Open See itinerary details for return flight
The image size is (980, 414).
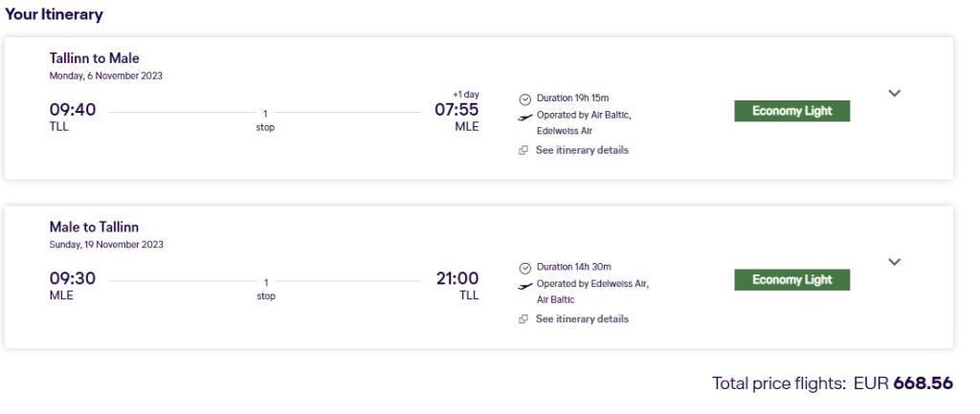(x=581, y=319)
